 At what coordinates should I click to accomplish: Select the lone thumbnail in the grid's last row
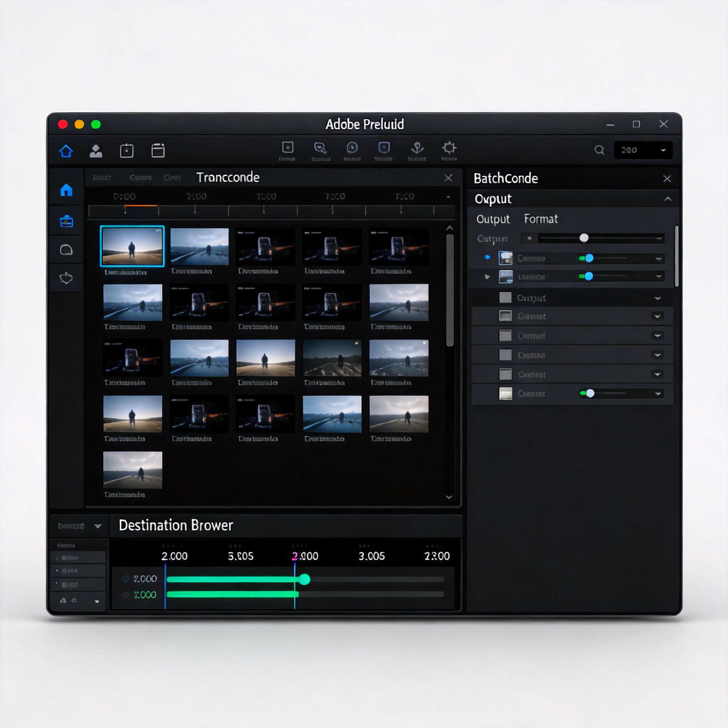[x=133, y=470]
